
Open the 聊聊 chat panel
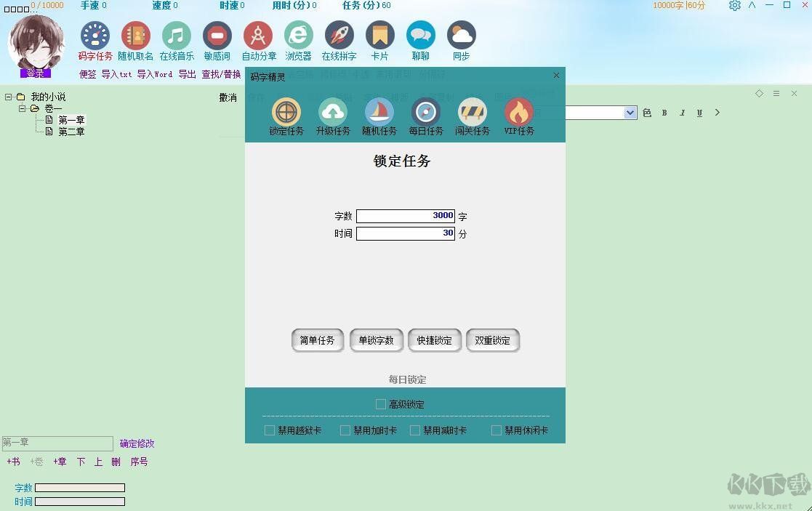(420, 34)
